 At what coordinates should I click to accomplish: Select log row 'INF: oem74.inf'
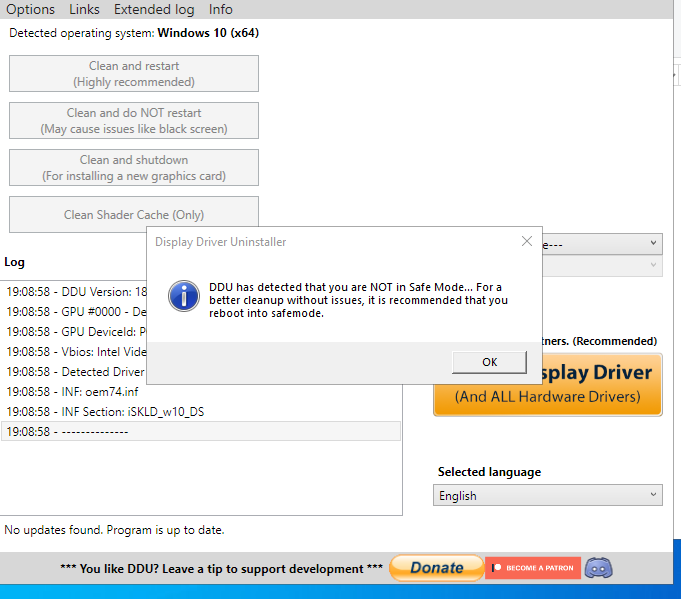[x=201, y=392]
